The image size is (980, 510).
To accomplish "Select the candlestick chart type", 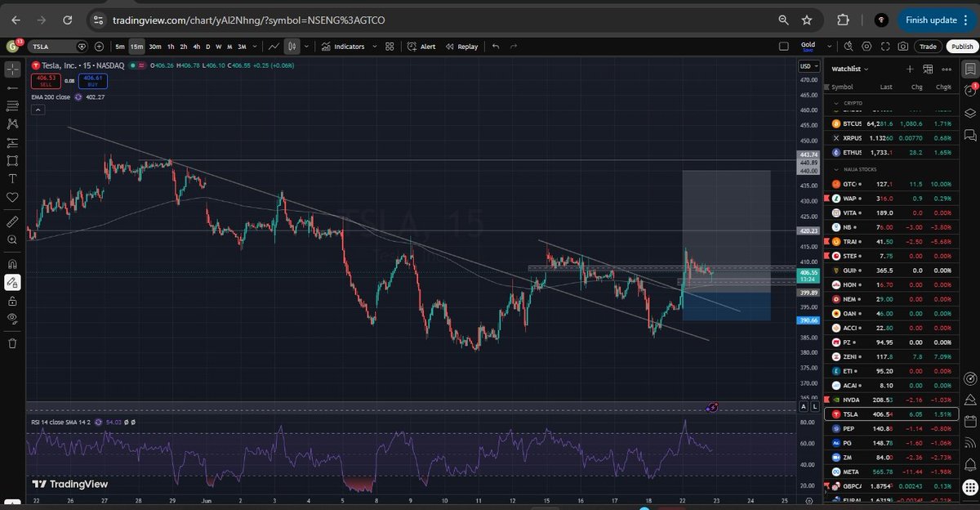I will (292, 47).
